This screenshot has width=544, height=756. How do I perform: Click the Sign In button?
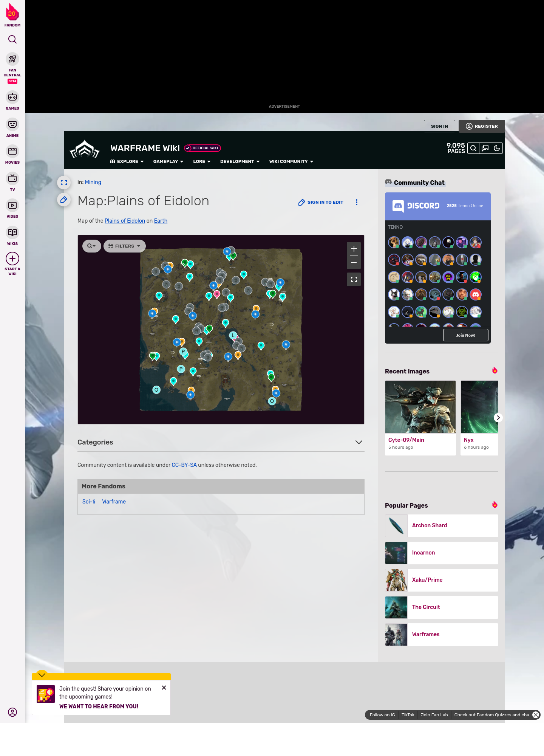439,126
